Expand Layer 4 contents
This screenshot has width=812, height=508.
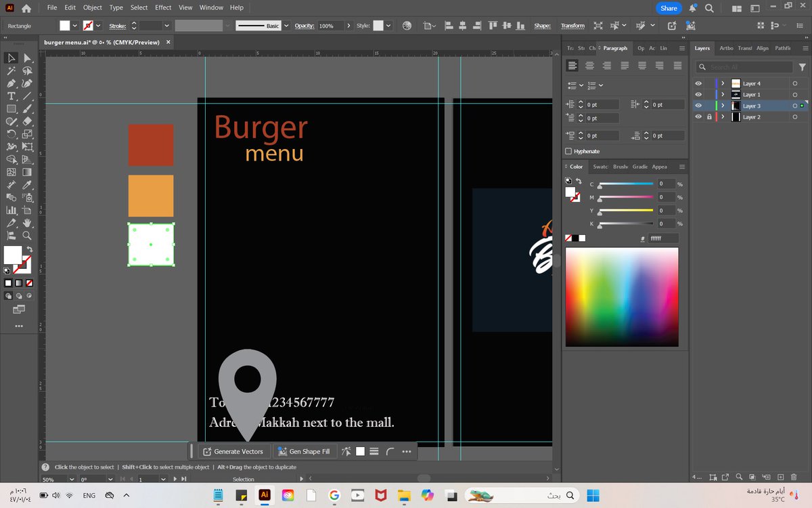pyautogui.click(x=723, y=83)
